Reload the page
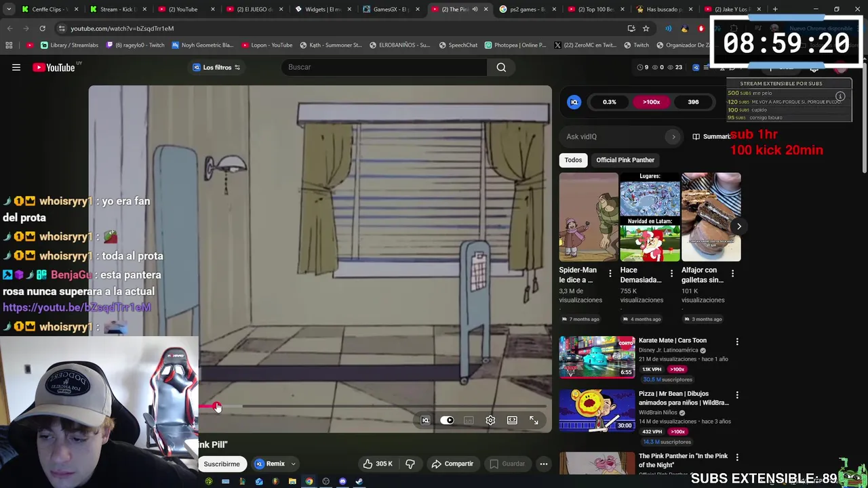The height and width of the screenshot is (488, 868). click(x=42, y=28)
